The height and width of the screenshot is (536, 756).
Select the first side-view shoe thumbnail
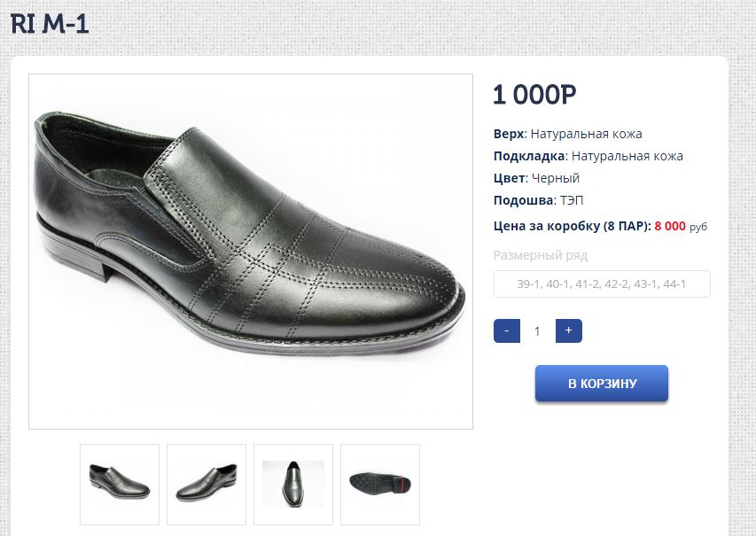coord(120,484)
